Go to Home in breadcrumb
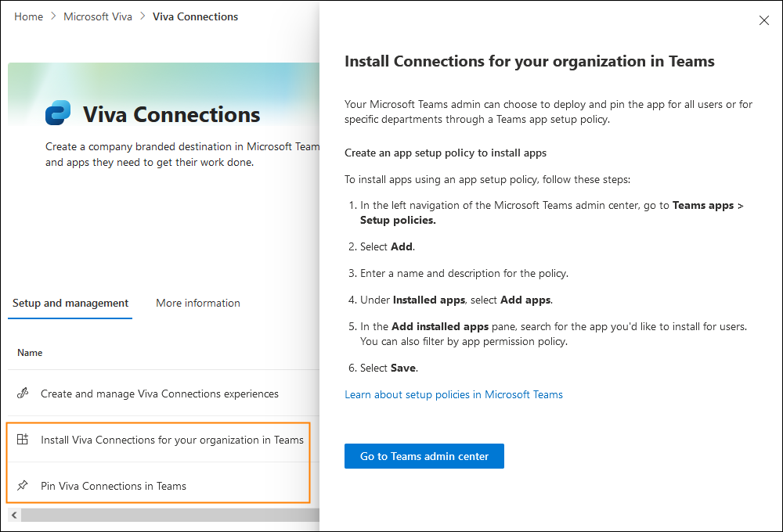783x532 pixels. (x=28, y=16)
